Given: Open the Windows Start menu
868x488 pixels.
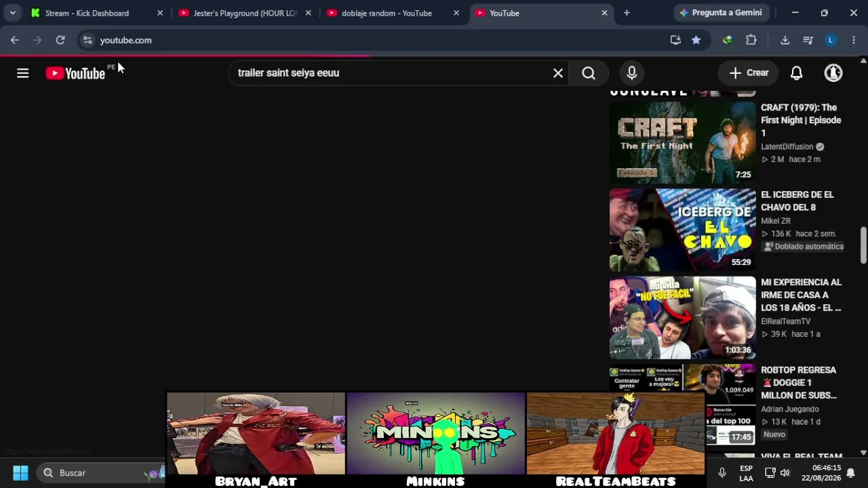Looking at the screenshot, I should click(20, 473).
